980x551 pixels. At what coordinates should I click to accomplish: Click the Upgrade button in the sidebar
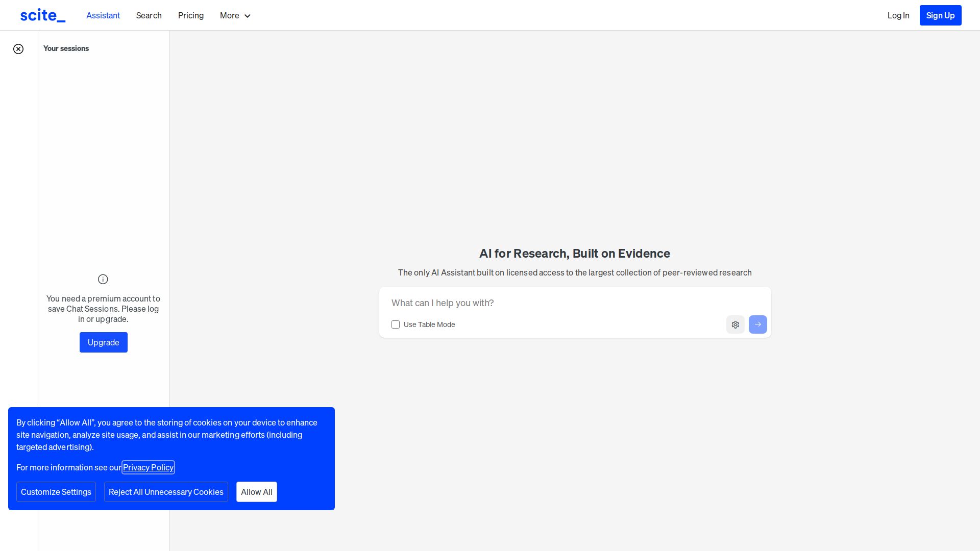coord(103,342)
